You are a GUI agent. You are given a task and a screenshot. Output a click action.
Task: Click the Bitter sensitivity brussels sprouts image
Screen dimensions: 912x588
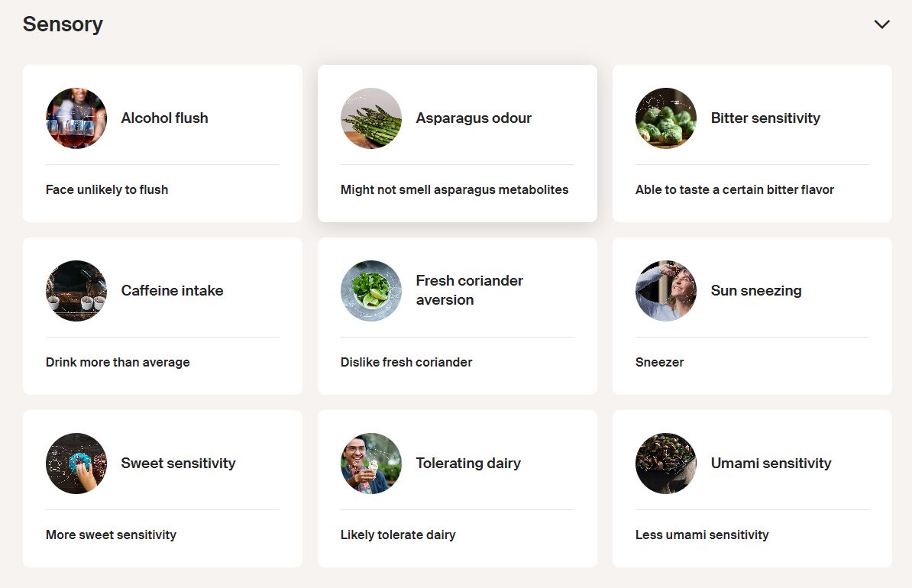point(666,118)
